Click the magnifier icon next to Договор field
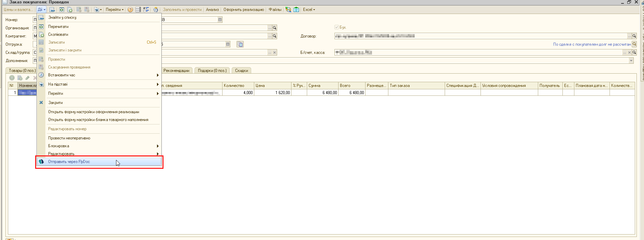 click(634, 36)
